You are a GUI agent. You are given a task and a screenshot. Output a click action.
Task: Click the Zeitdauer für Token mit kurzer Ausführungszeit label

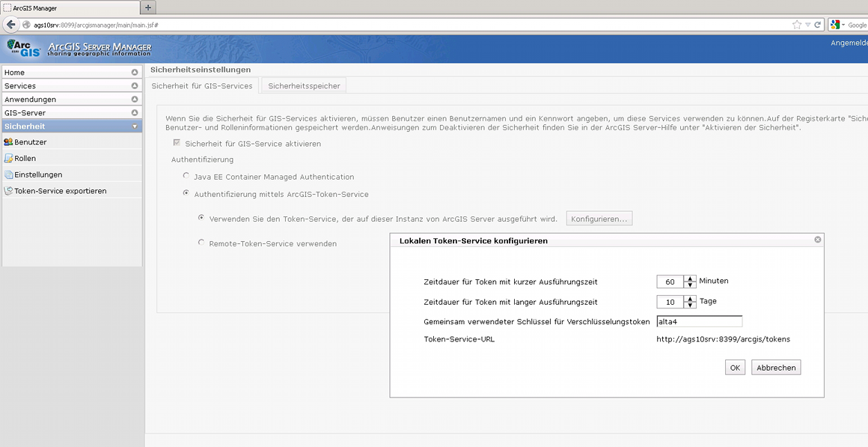click(510, 282)
